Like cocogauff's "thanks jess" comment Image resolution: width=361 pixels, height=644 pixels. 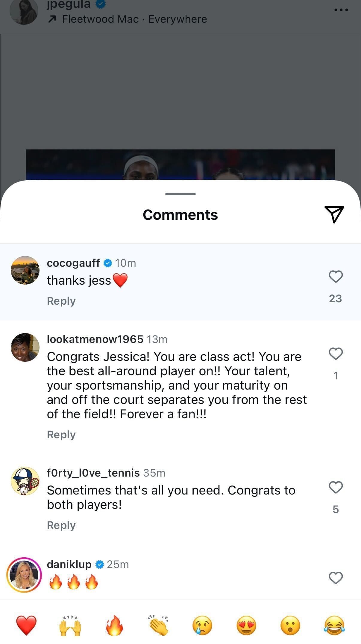click(x=336, y=277)
